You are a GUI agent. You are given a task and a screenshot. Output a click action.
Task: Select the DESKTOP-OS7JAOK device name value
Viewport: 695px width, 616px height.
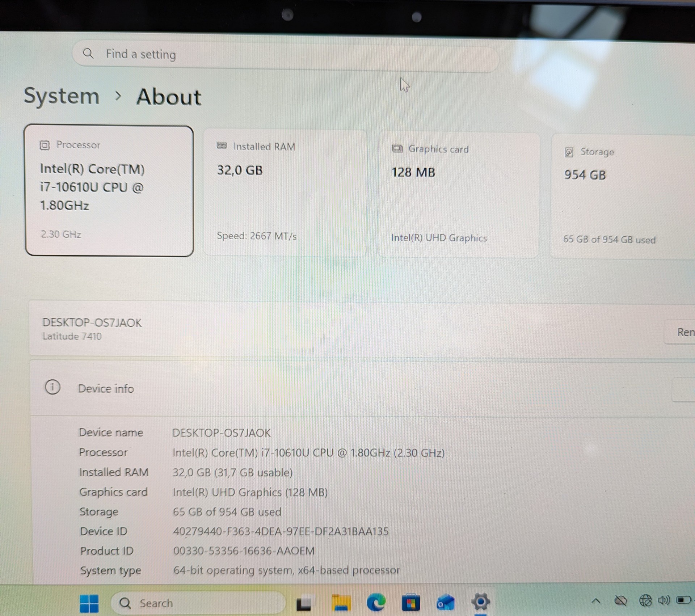pos(222,433)
